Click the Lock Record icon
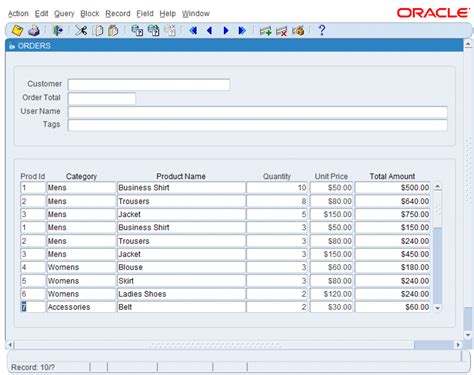 (x=298, y=31)
